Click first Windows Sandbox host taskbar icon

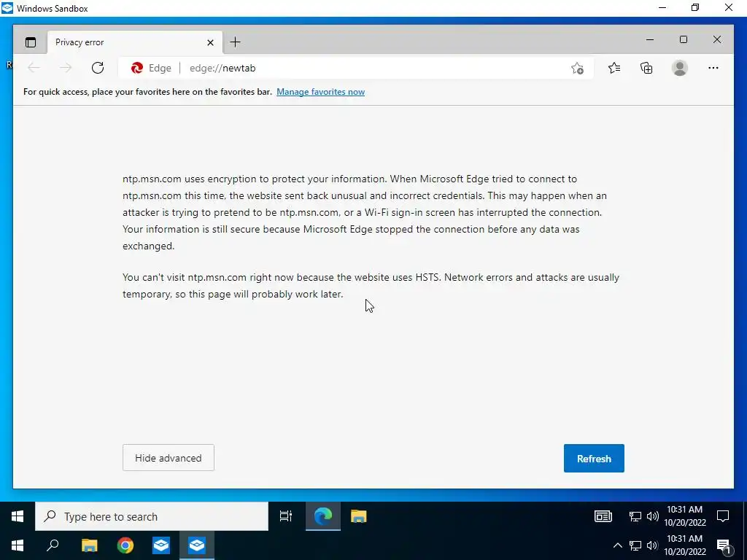click(161, 545)
